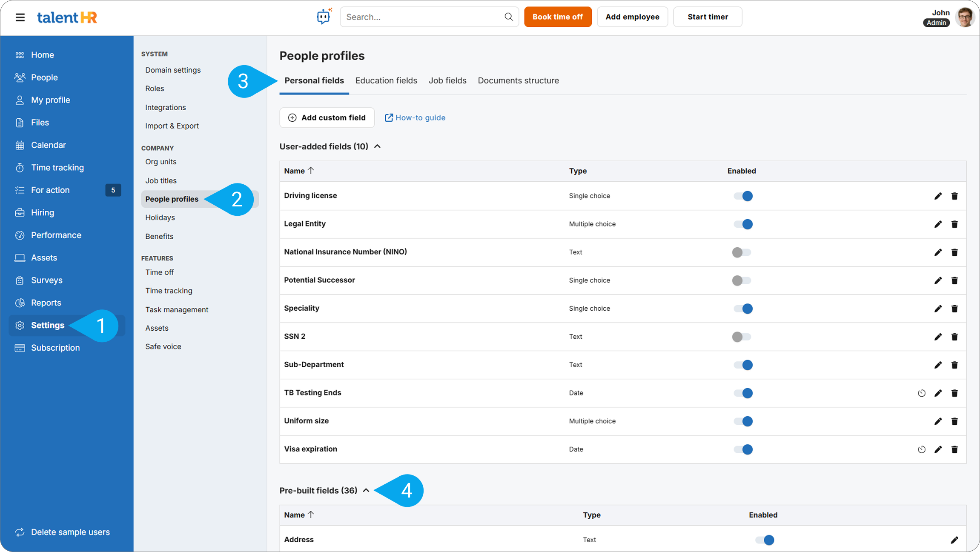Screen dimensions: 980x552
Task: Open the AI assistant chatbot icon
Action: click(324, 17)
